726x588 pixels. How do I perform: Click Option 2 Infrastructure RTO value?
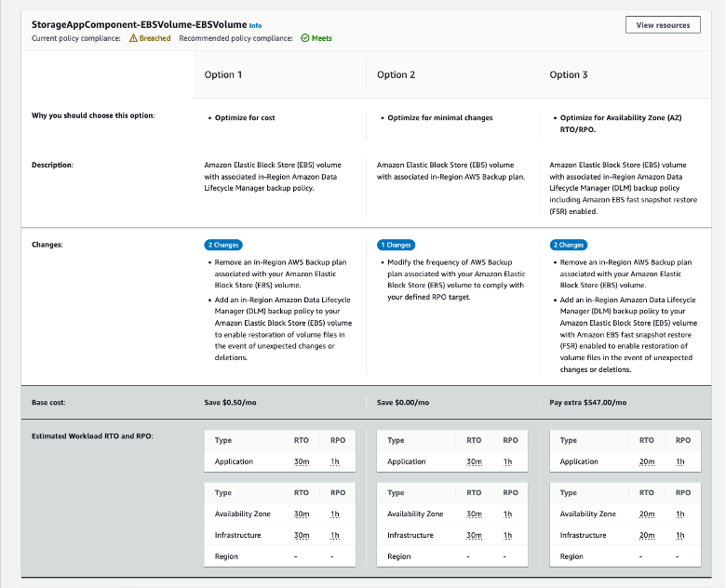tap(474, 535)
